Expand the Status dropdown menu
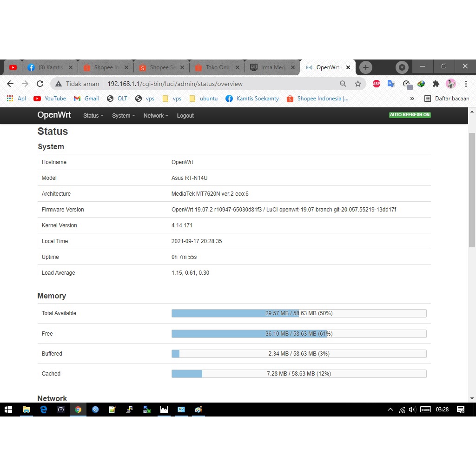 (x=93, y=116)
